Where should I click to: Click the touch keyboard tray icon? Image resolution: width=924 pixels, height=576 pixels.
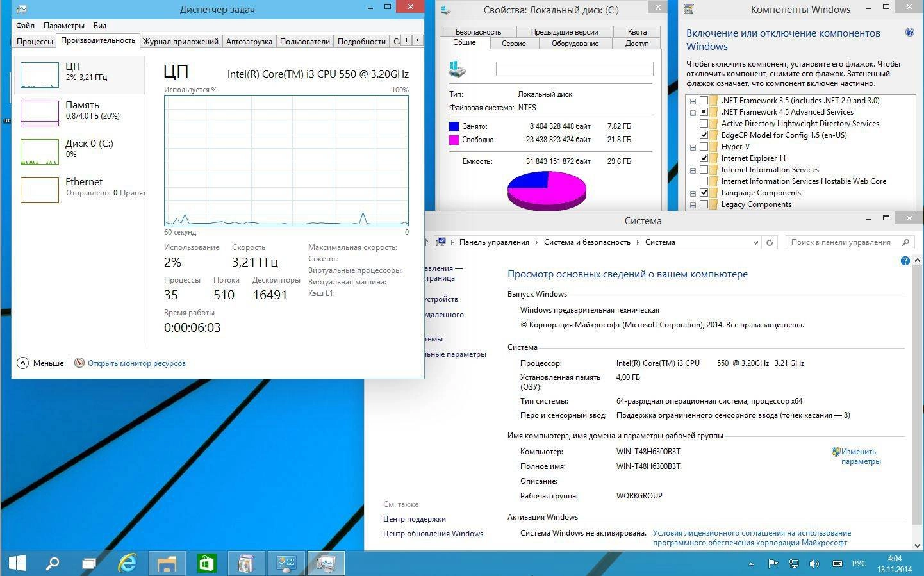tap(837, 564)
